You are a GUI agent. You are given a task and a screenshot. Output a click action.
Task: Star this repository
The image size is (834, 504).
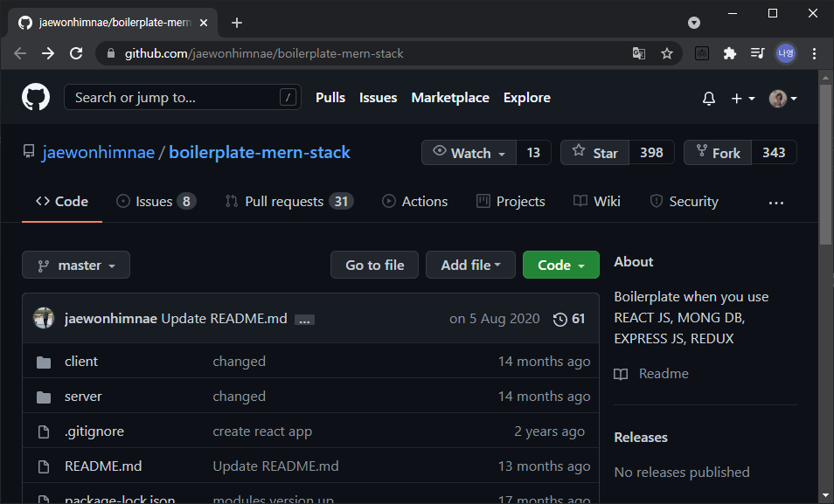click(x=594, y=153)
